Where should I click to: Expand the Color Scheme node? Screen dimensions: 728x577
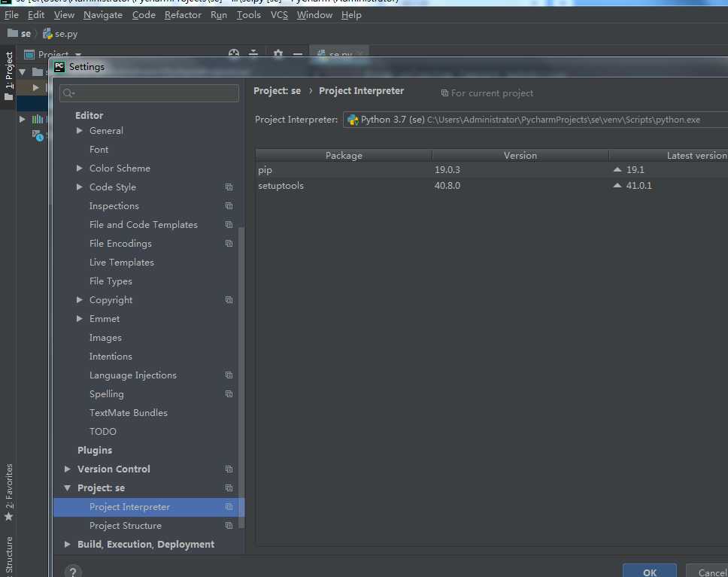[80, 169]
